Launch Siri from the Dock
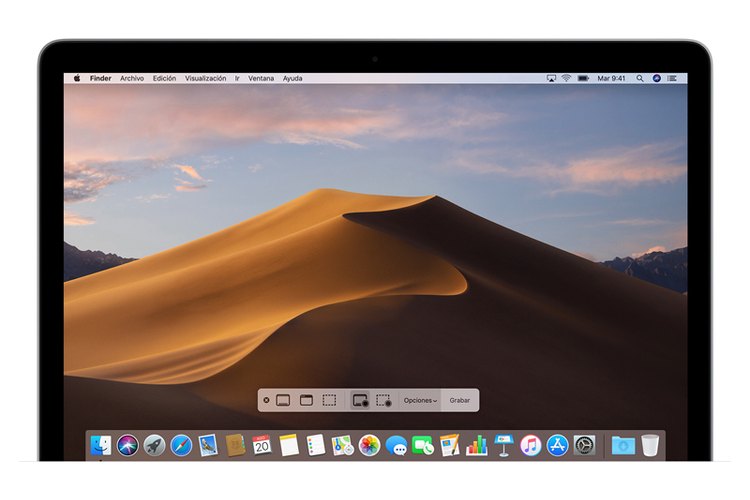Image resolution: width=750 pixels, height=500 pixels. pyautogui.click(x=128, y=445)
